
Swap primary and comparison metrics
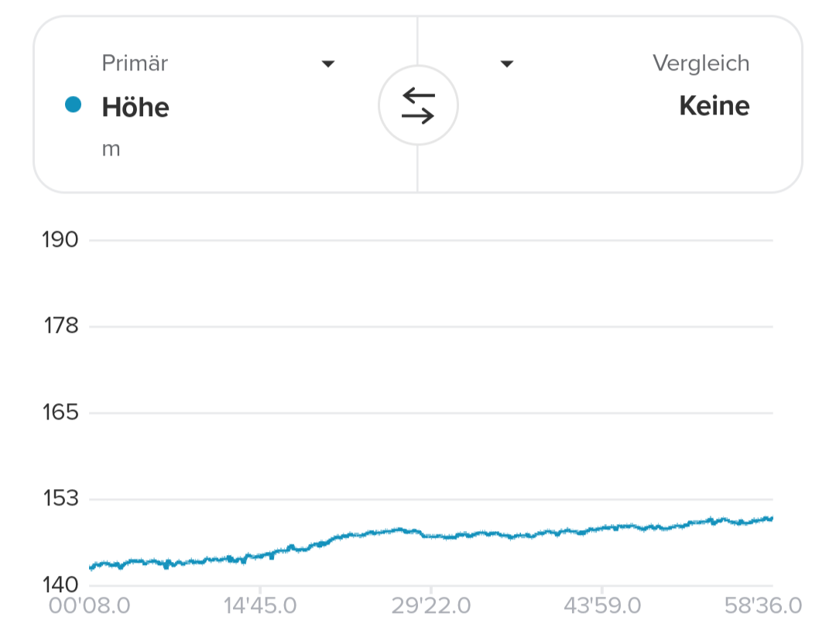click(418, 105)
